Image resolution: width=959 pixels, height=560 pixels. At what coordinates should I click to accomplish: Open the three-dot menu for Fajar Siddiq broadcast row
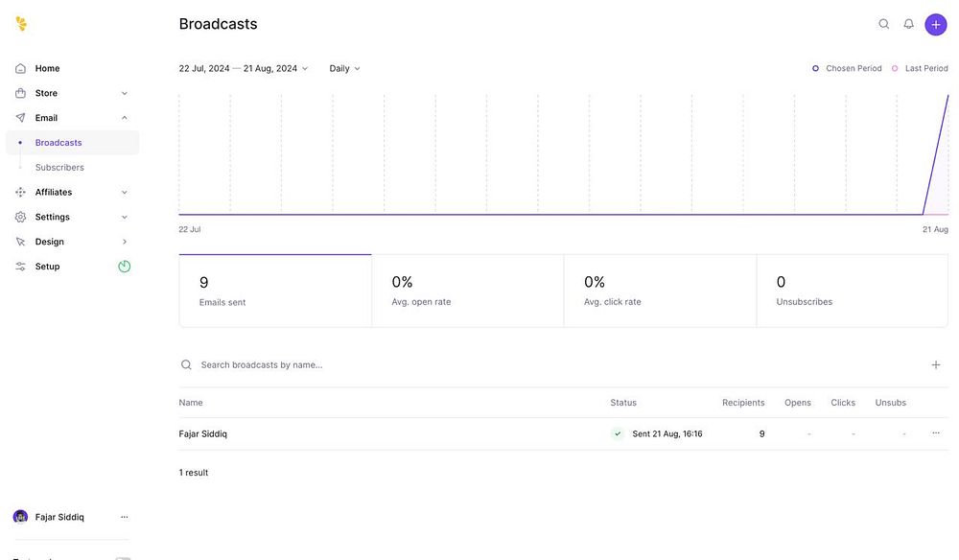tap(936, 433)
